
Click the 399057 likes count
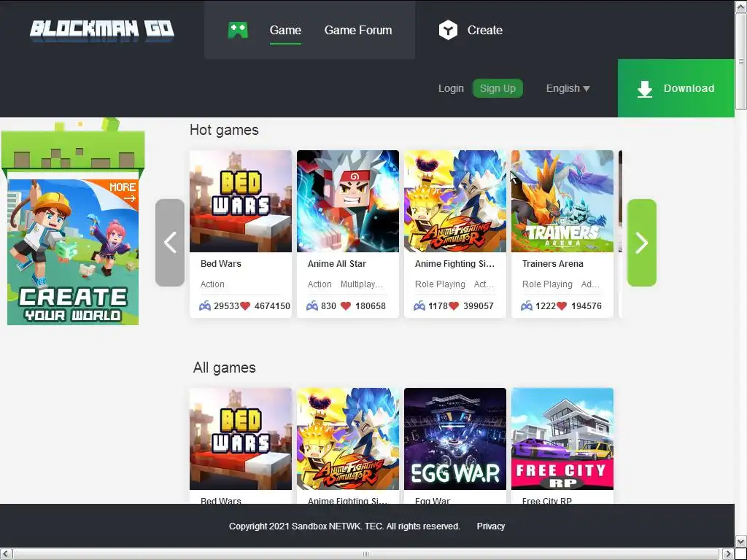coord(479,306)
